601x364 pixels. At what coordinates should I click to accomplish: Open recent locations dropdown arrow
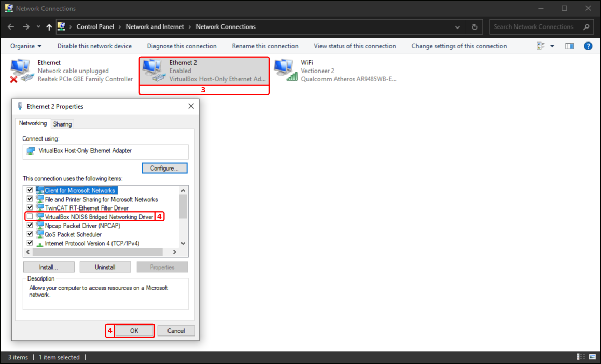point(38,27)
